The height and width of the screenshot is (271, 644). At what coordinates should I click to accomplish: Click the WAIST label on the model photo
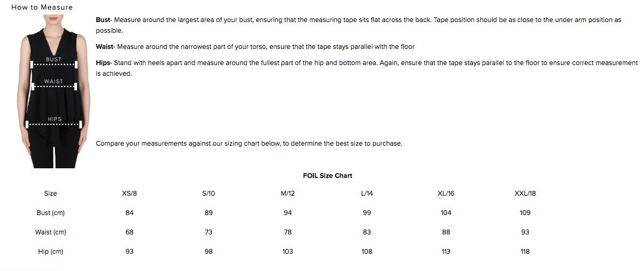54,82
